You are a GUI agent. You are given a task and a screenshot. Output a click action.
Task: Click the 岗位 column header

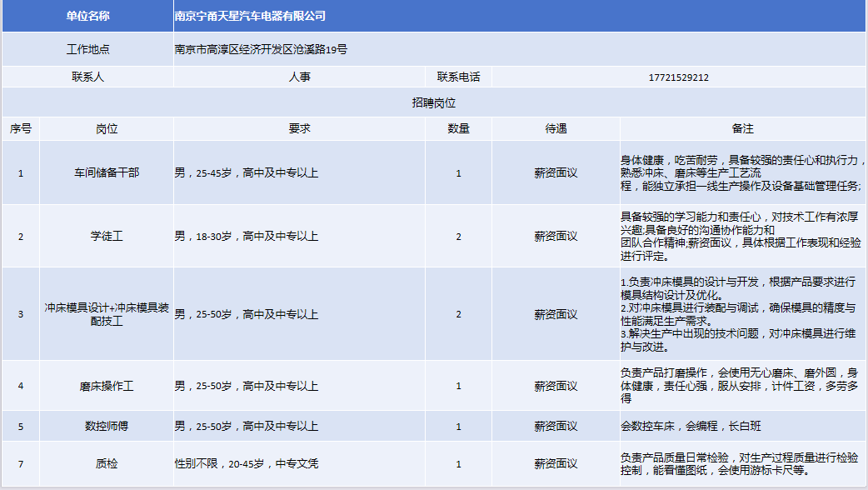coord(107,129)
